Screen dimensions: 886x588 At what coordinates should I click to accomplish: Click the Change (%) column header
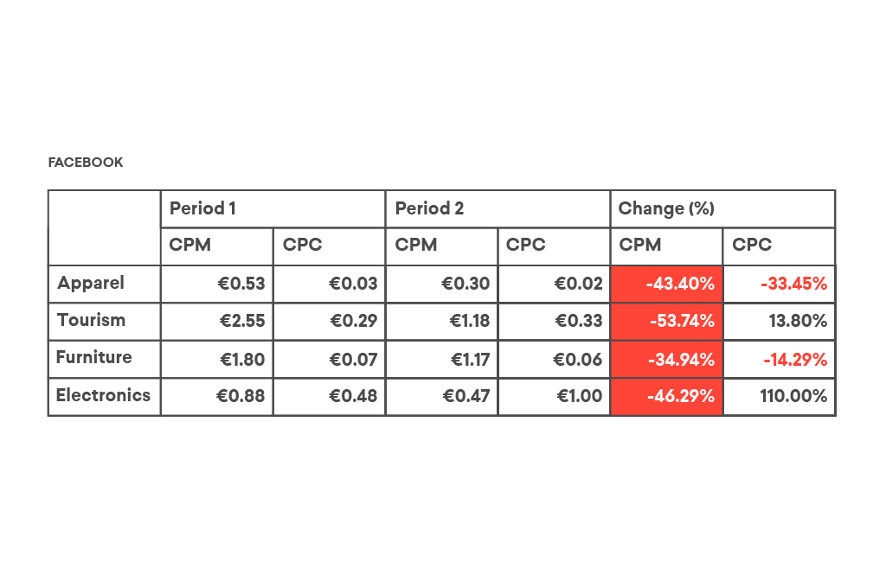pyautogui.click(x=665, y=208)
